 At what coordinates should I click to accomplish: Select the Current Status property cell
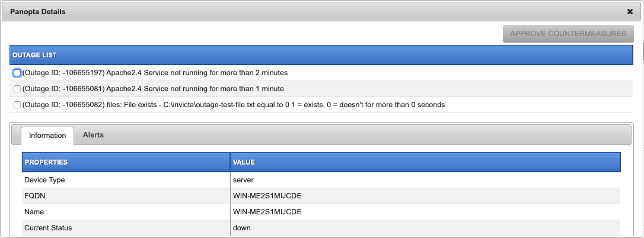(x=126, y=228)
